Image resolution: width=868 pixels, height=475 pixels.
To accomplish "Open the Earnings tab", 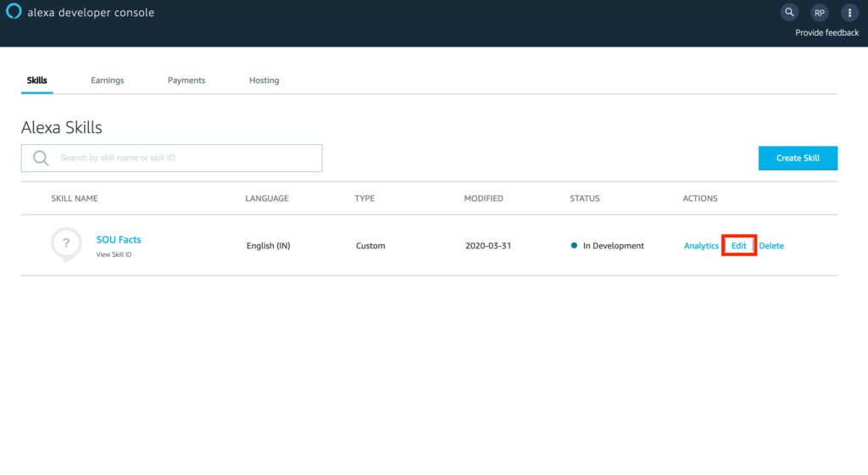I will tap(108, 81).
